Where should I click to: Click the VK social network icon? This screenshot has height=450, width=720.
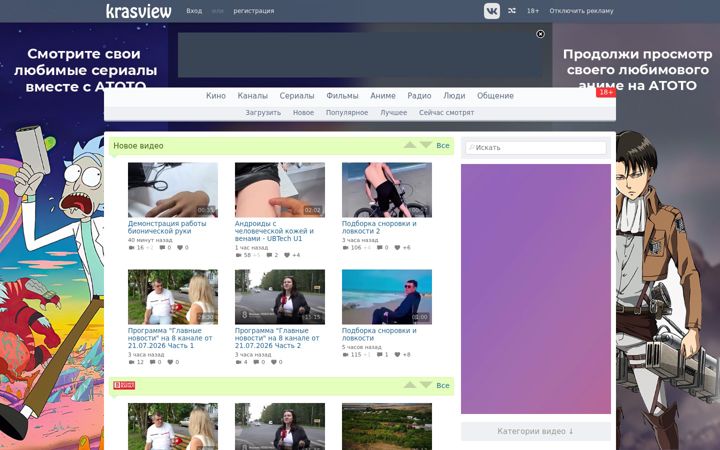pyautogui.click(x=492, y=11)
